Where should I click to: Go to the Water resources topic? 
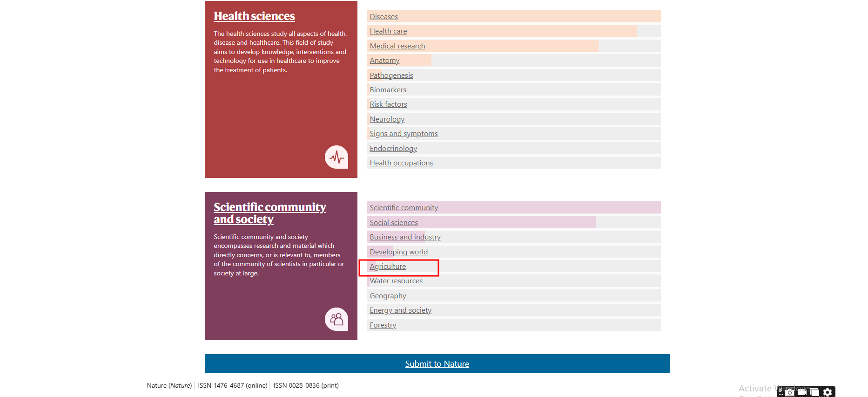click(x=396, y=281)
